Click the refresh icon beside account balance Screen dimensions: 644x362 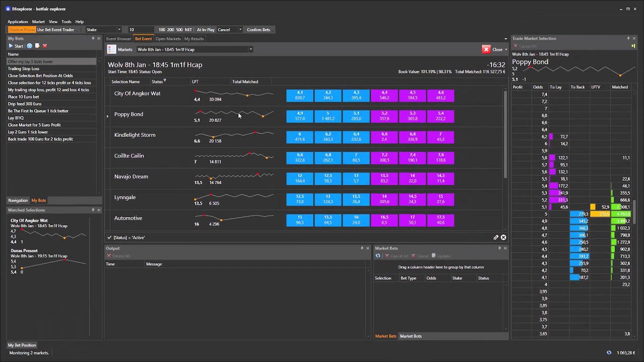click(x=609, y=353)
